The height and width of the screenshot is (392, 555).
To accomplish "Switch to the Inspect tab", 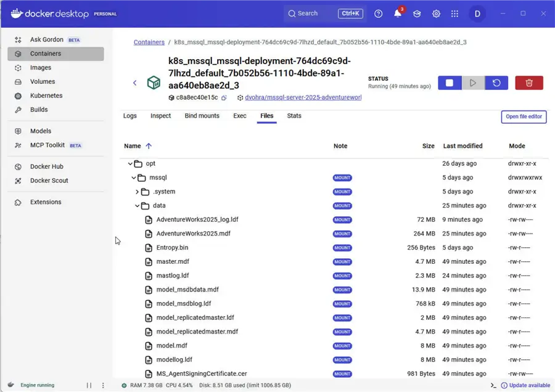I will [160, 116].
